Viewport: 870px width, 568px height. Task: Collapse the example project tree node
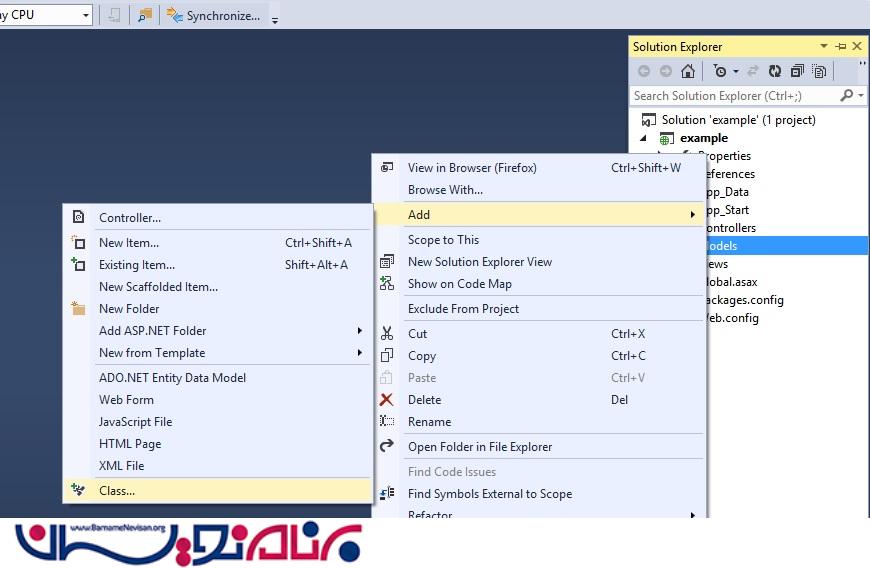[x=643, y=138]
